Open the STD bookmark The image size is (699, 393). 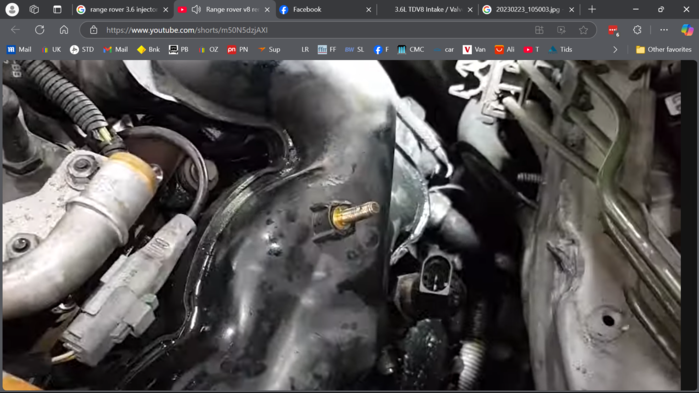(x=82, y=49)
